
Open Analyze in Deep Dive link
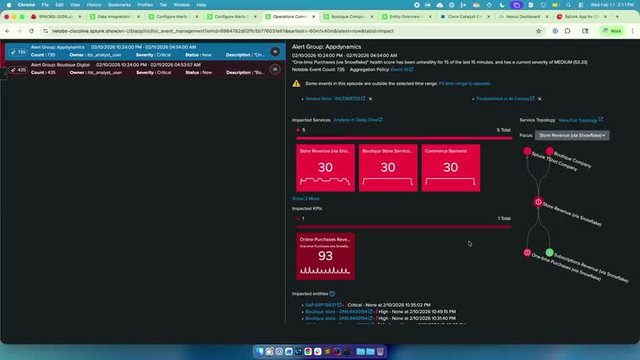tap(358, 120)
